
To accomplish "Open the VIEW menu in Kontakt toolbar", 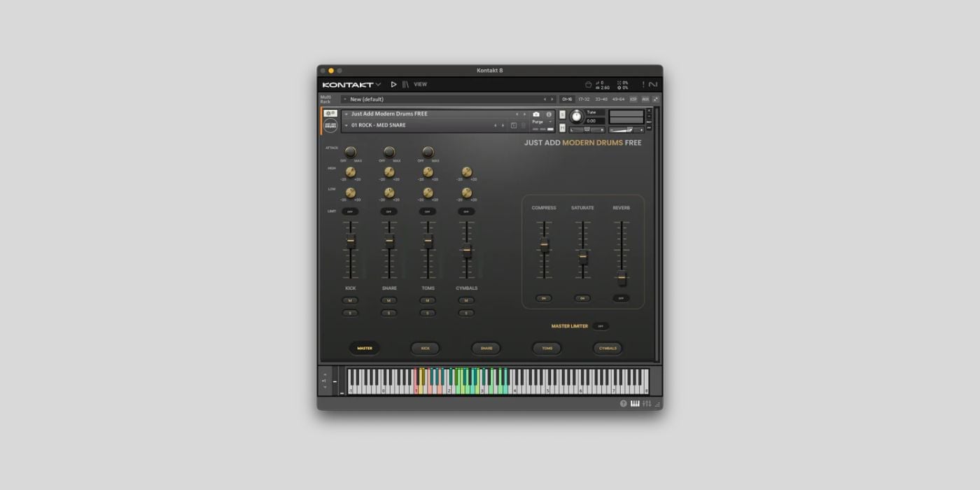I will (420, 84).
